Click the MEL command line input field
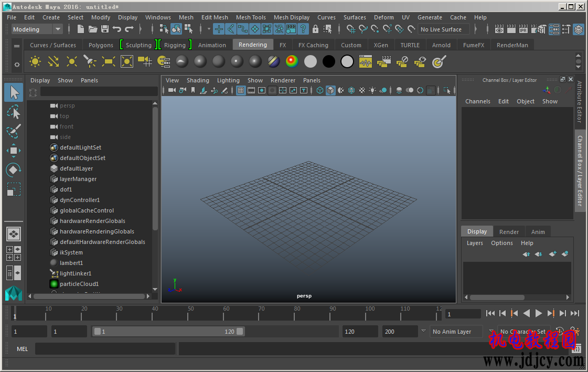 point(105,349)
